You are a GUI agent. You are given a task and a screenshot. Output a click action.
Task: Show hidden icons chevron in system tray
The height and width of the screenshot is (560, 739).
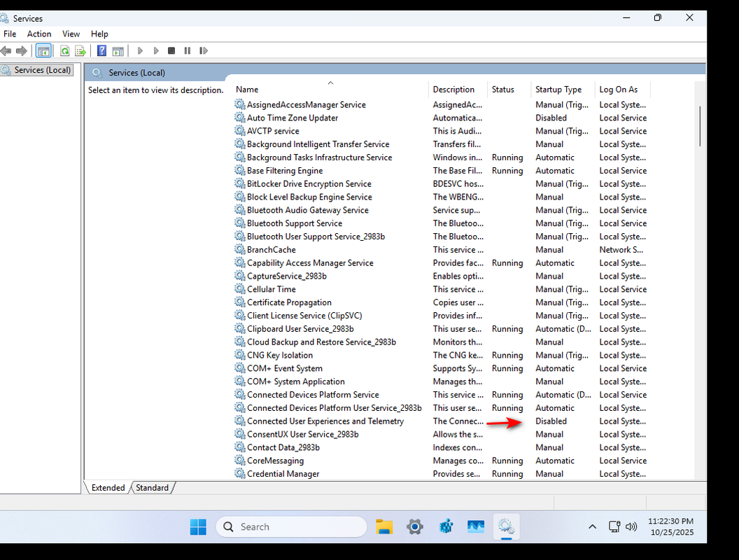click(x=593, y=526)
